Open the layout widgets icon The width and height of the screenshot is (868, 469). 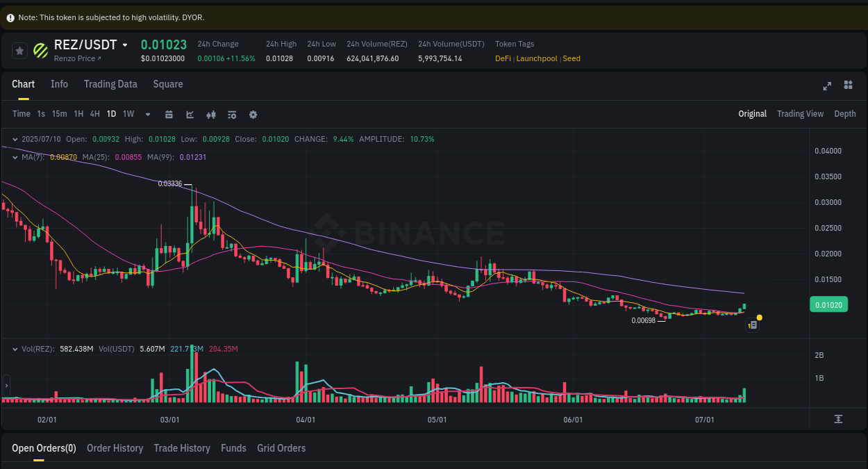click(848, 85)
